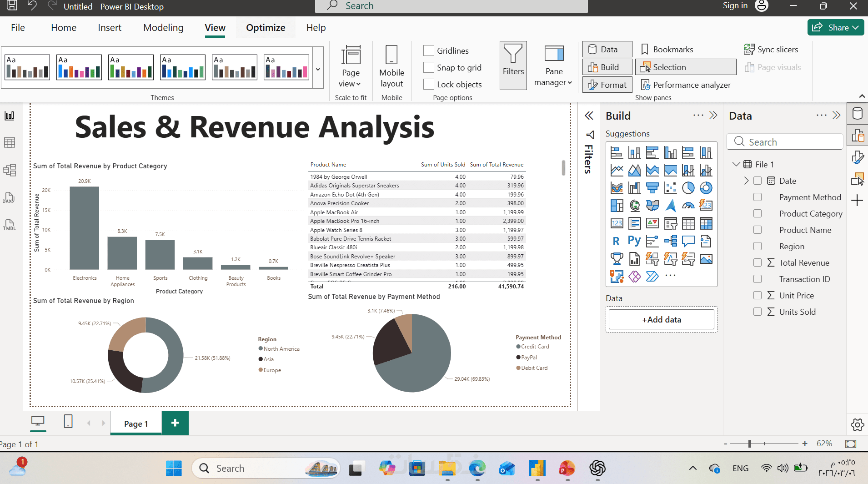Open the File menu
The height and width of the screenshot is (484, 868).
pyautogui.click(x=18, y=28)
